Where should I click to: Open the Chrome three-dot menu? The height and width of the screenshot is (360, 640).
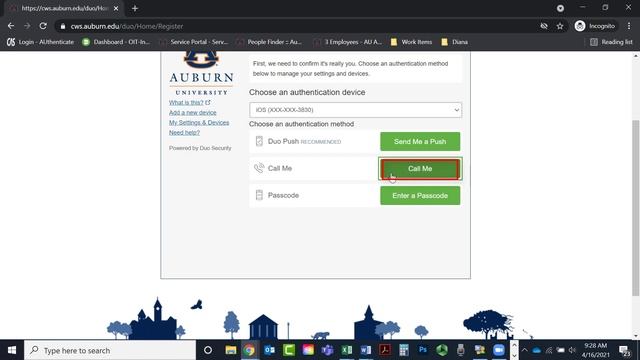pos(629,26)
